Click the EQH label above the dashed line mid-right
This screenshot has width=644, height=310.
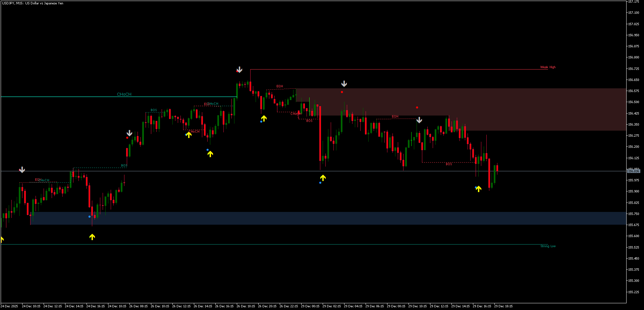(x=394, y=116)
